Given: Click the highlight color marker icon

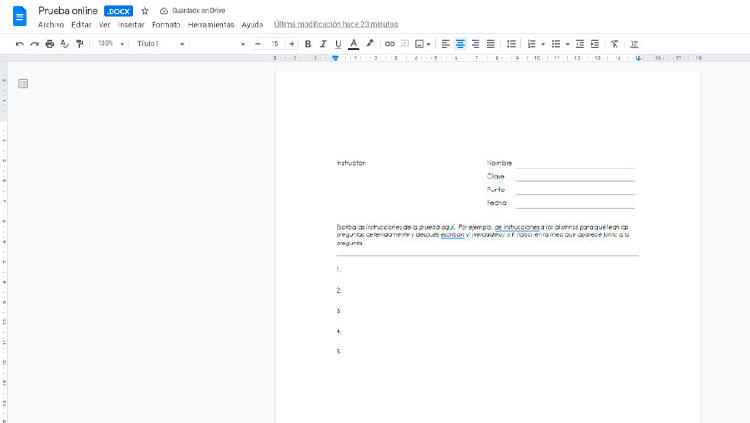Looking at the screenshot, I should point(370,44).
